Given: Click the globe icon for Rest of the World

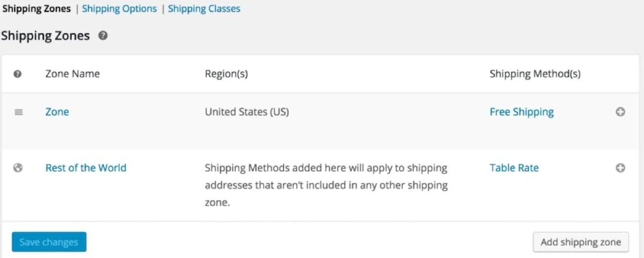Looking at the screenshot, I should (18, 168).
